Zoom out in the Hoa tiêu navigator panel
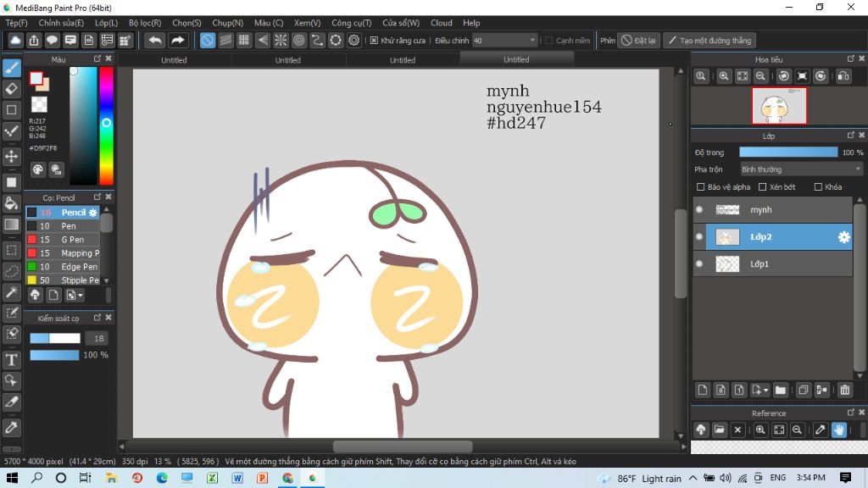 [760, 76]
